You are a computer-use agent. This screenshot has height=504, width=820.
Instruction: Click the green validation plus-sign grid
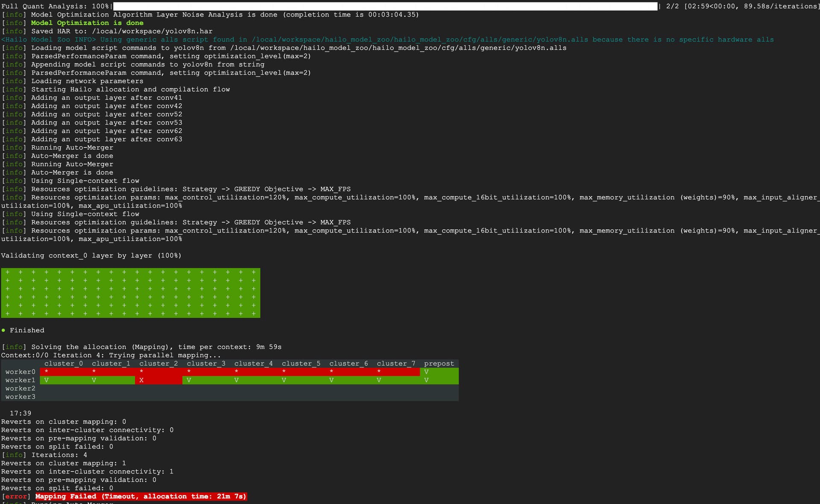click(130, 293)
